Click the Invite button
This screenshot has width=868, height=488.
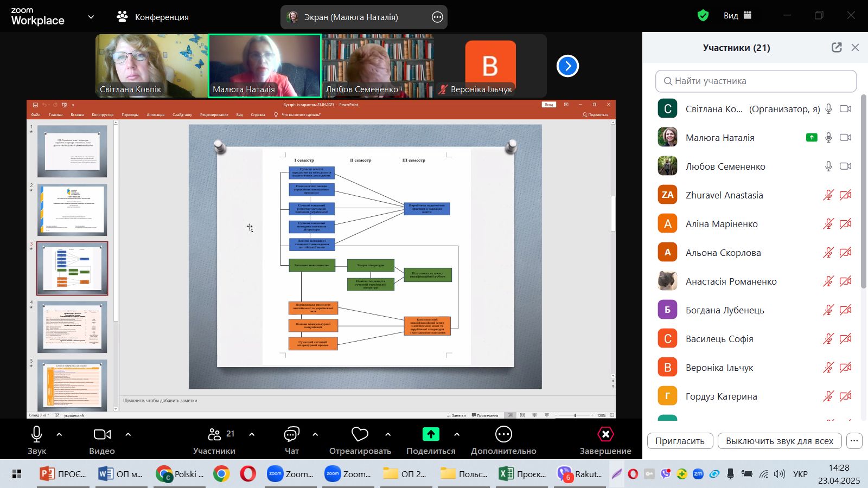pos(679,441)
